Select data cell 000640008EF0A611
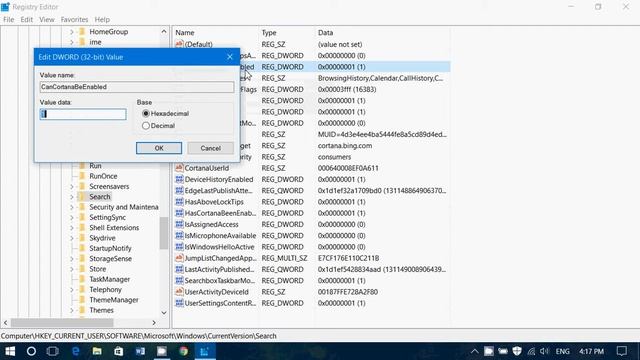 point(348,168)
